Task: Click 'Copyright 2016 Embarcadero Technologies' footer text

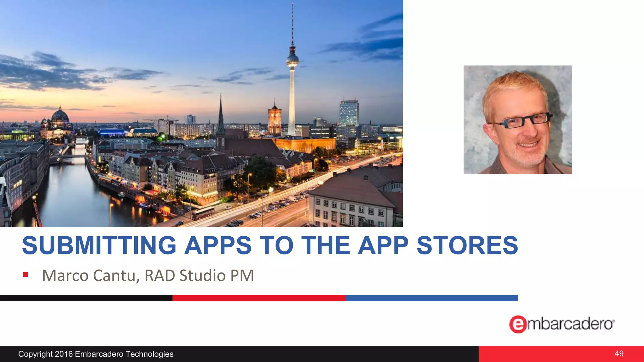Action: coord(96,354)
